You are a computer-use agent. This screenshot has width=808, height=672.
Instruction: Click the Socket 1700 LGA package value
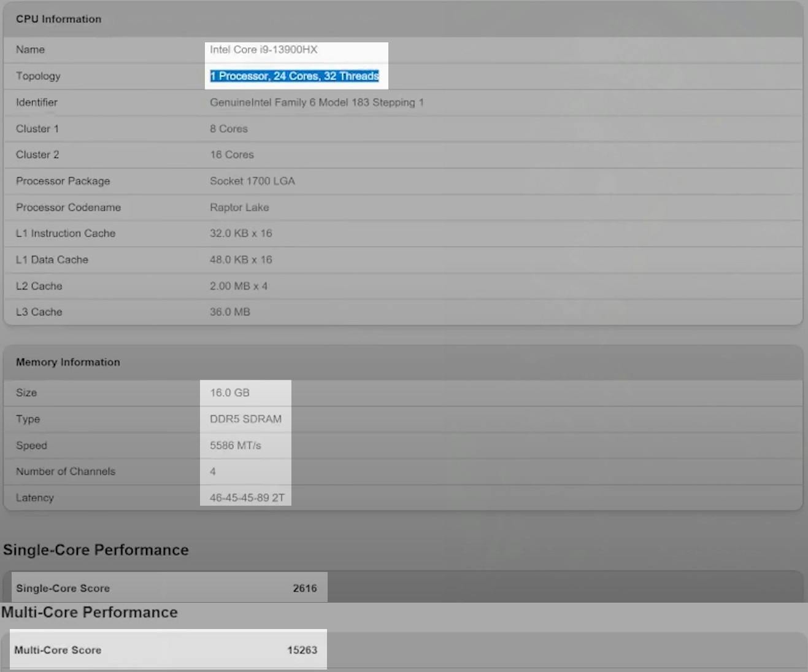tap(252, 181)
